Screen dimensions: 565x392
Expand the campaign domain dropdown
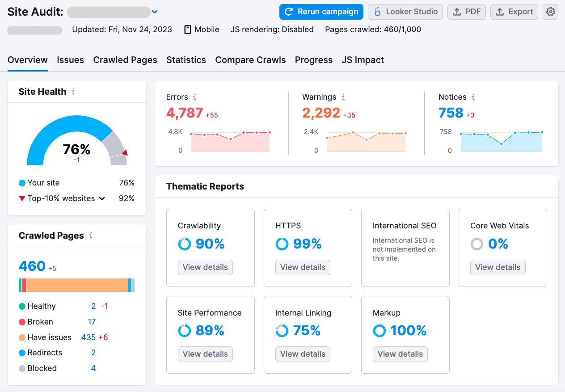point(154,12)
